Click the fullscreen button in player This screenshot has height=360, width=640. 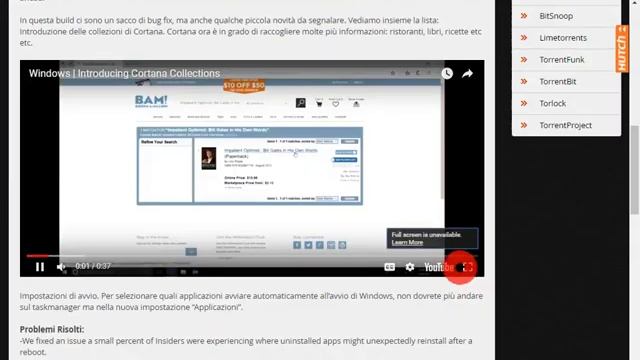pyautogui.click(x=468, y=267)
